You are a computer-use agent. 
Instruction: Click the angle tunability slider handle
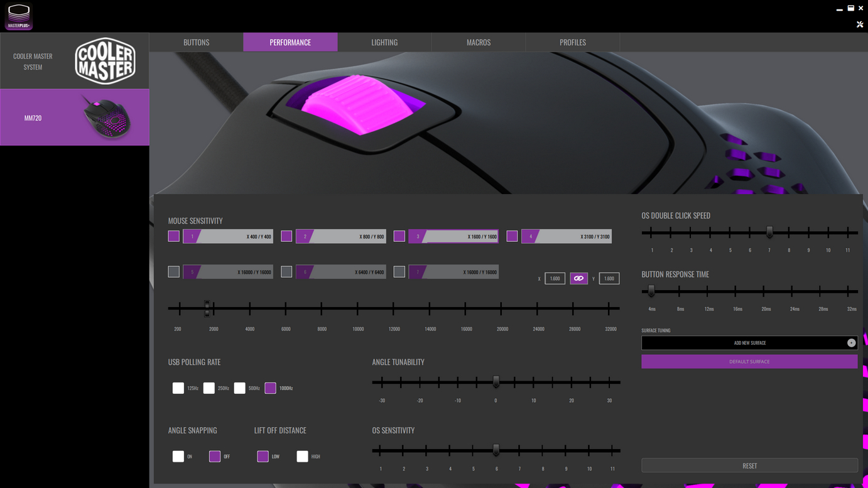(x=496, y=382)
